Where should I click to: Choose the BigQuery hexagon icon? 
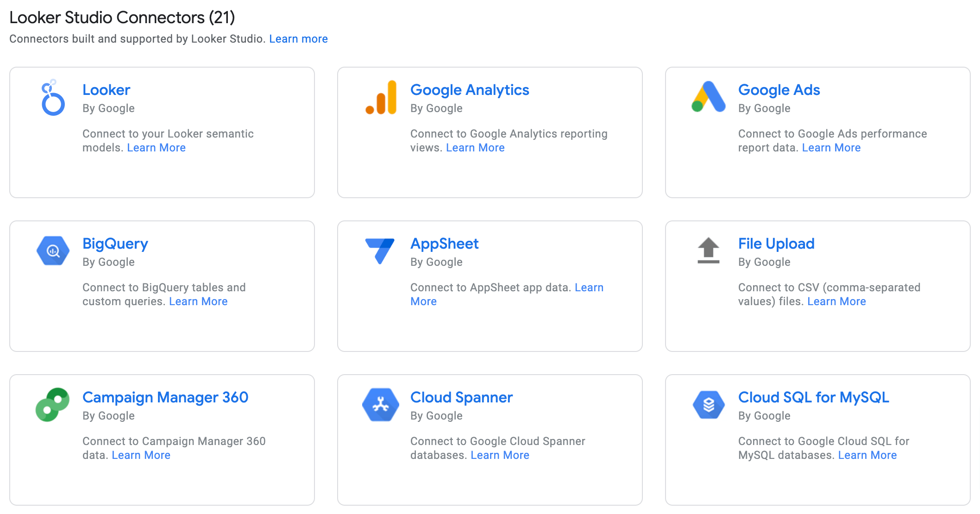[x=53, y=251]
